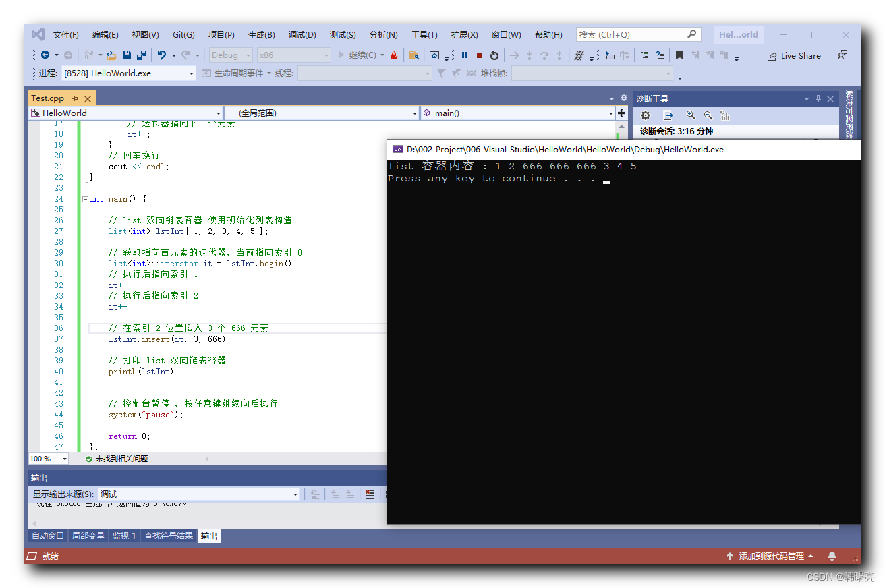Click the Live Share button
This screenshot has height=588, width=885.
(794, 56)
